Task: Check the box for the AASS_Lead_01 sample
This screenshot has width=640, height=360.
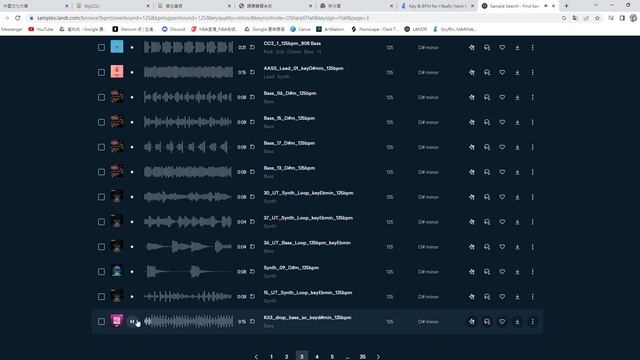Action: [101, 72]
